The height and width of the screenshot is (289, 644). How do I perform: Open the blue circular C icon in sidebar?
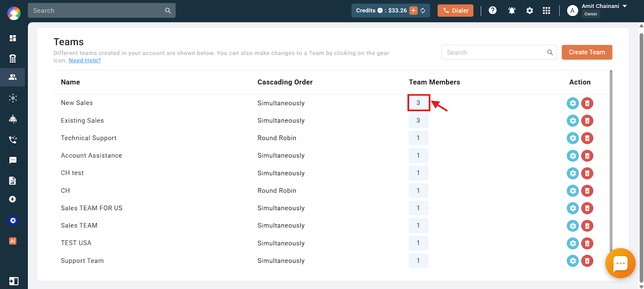(13, 220)
